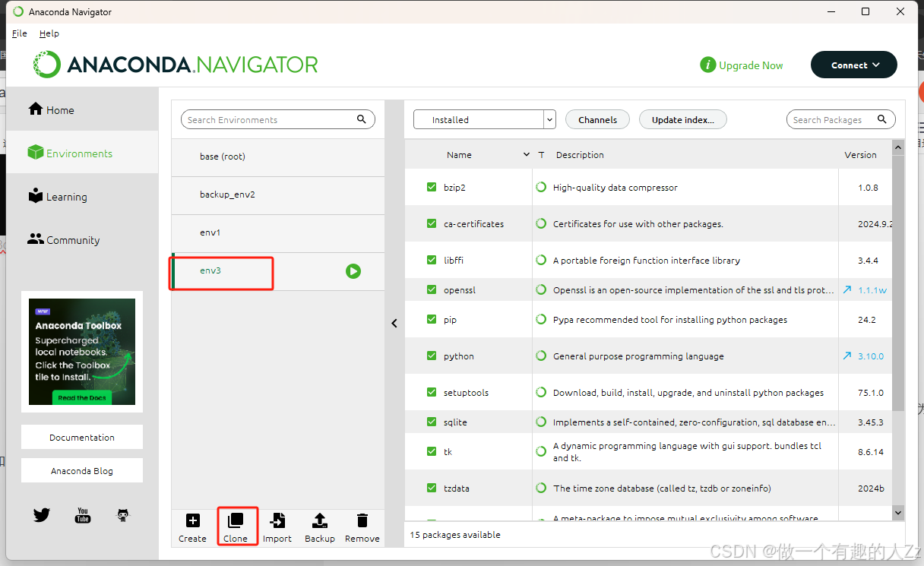Click the package list scrollbar down arrow
This screenshot has width=924, height=566.
(898, 513)
